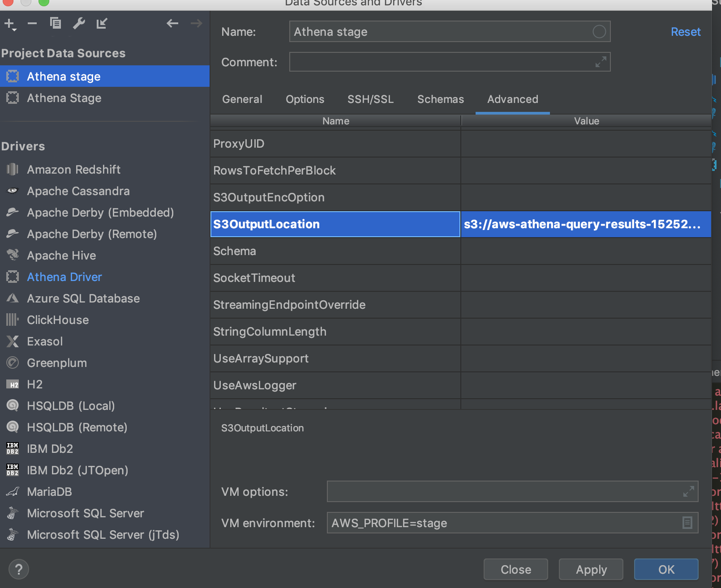
Task: Expand the VM options field
Action: pyautogui.click(x=688, y=491)
